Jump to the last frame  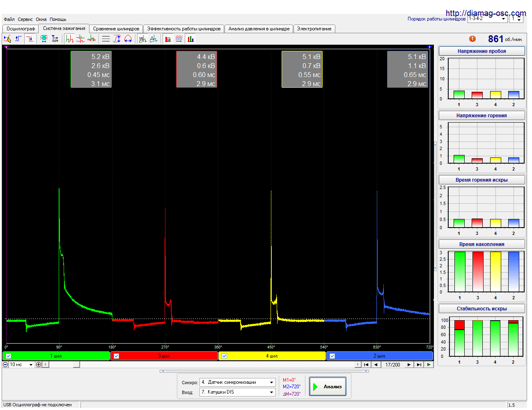pos(419,364)
